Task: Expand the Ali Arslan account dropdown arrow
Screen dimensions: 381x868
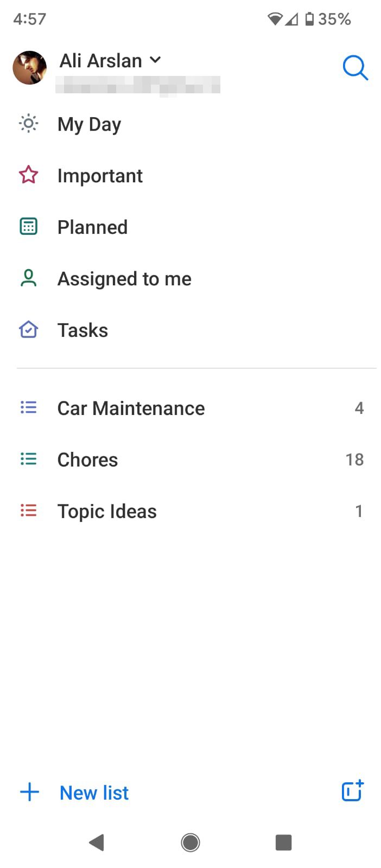Action: [155, 60]
